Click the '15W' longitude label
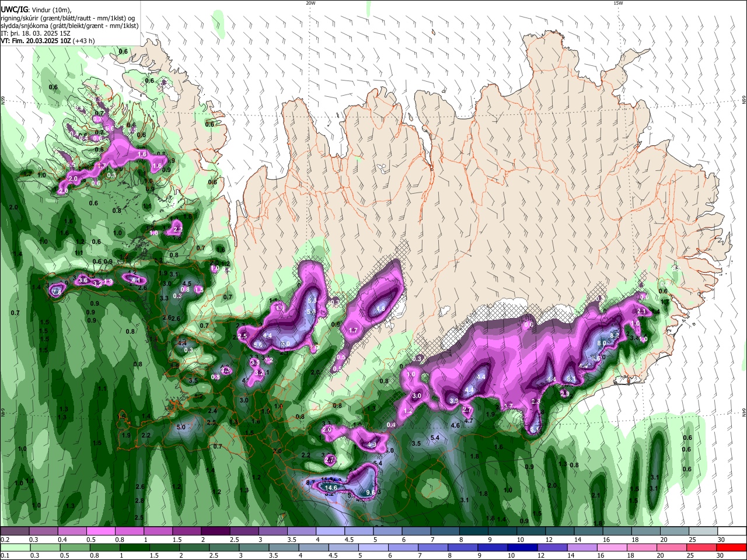 coord(618,3)
